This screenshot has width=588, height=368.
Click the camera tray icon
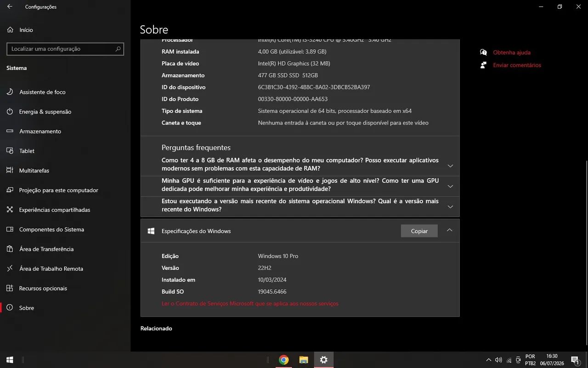pyautogui.click(x=518, y=360)
